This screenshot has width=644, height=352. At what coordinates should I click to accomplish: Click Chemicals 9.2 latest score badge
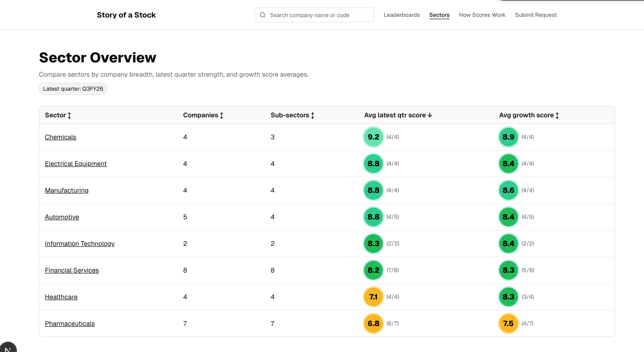(x=373, y=137)
